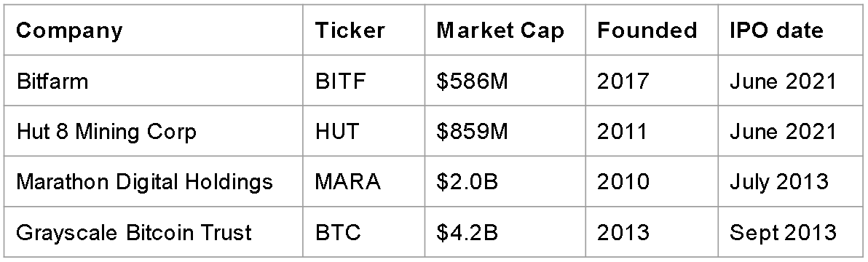
Task: Select the Company column header cell
Action: click(x=154, y=30)
